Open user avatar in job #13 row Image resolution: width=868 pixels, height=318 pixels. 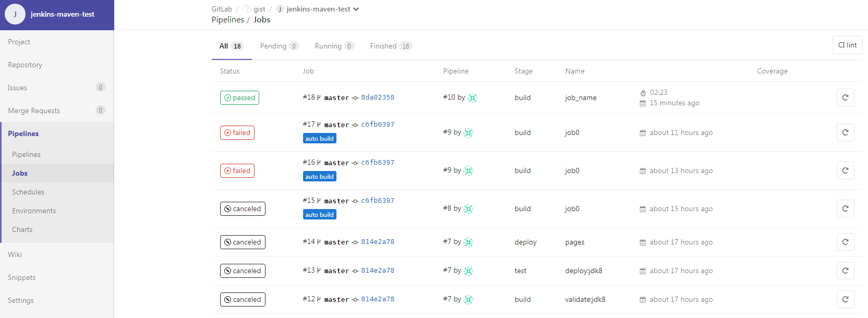(468, 271)
